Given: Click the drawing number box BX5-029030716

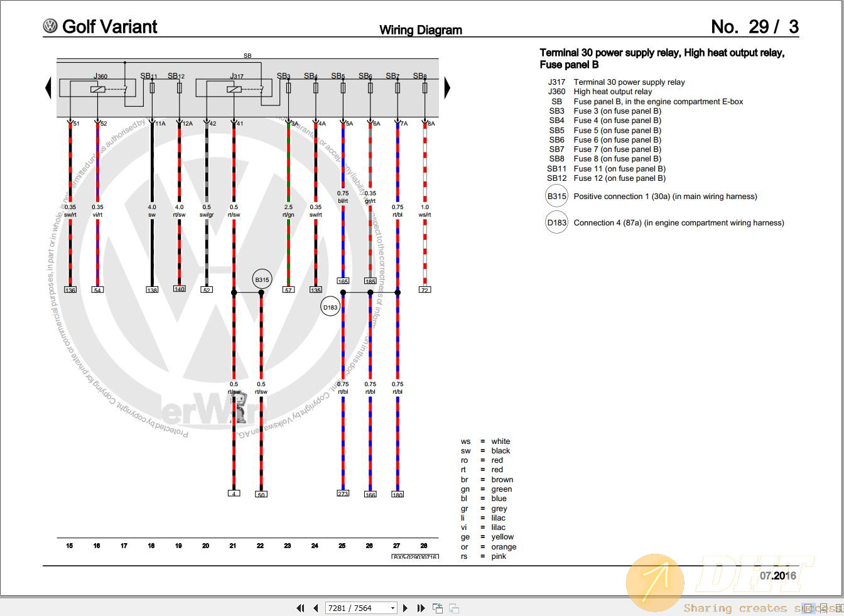Looking at the screenshot, I should [415, 557].
